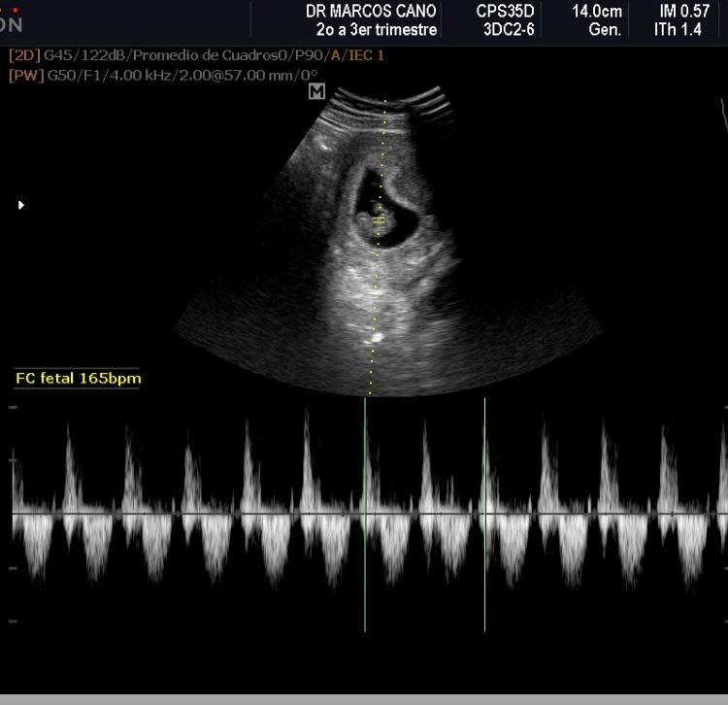Click the [PW] mode tag
Viewport: 728px width, 705px height.
pos(24,73)
